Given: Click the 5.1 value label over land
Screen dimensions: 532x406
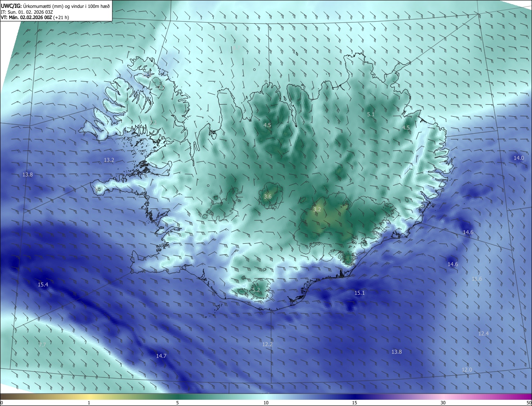Looking at the screenshot, I should point(371,114).
